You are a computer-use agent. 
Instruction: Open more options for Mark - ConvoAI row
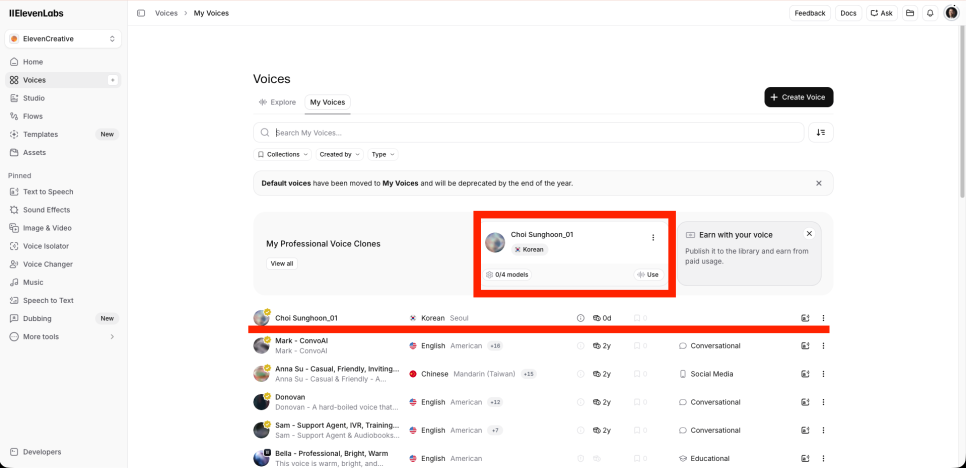[x=823, y=346]
